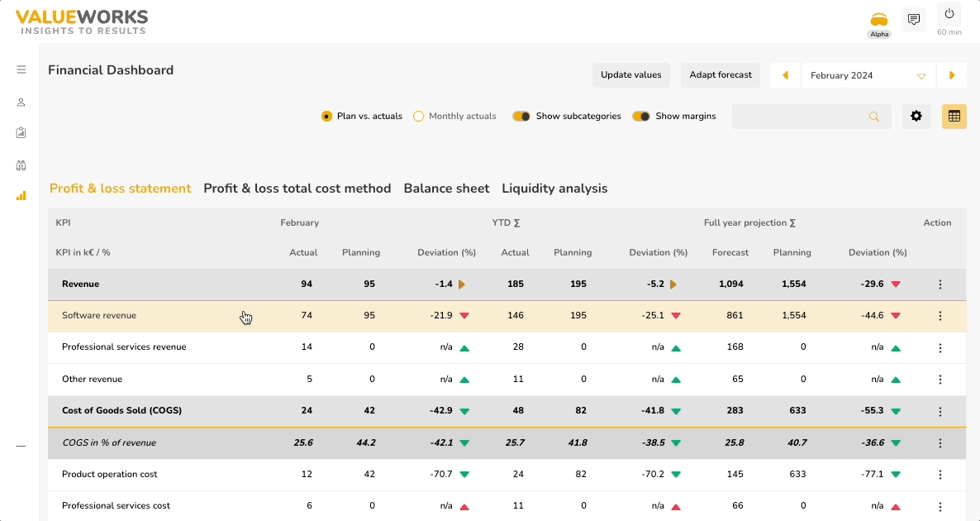Click the yellow table view icon
This screenshot has height=521, width=980.
pyautogui.click(x=954, y=117)
